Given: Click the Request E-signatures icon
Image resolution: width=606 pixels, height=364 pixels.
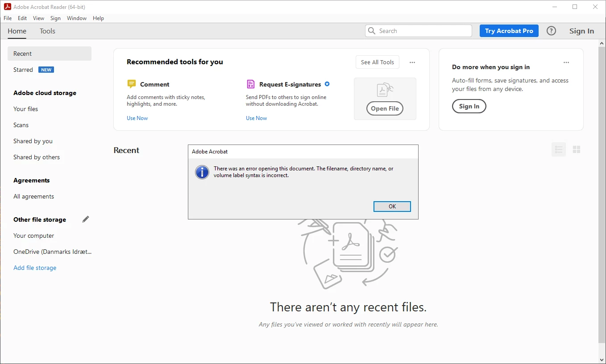Looking at the screenshot, I should click(x=250, y=84).
